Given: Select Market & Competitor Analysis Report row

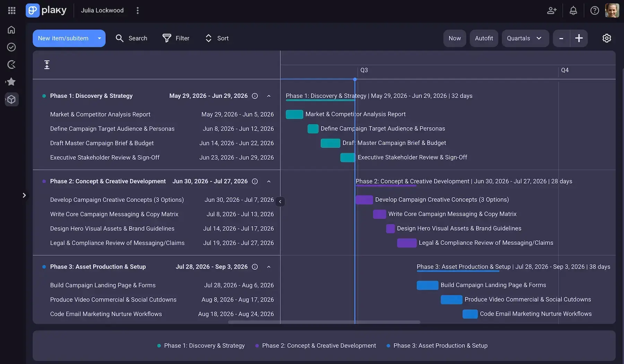Looking at the screenshot, I should pyautogui.click(x=156, y=114).
